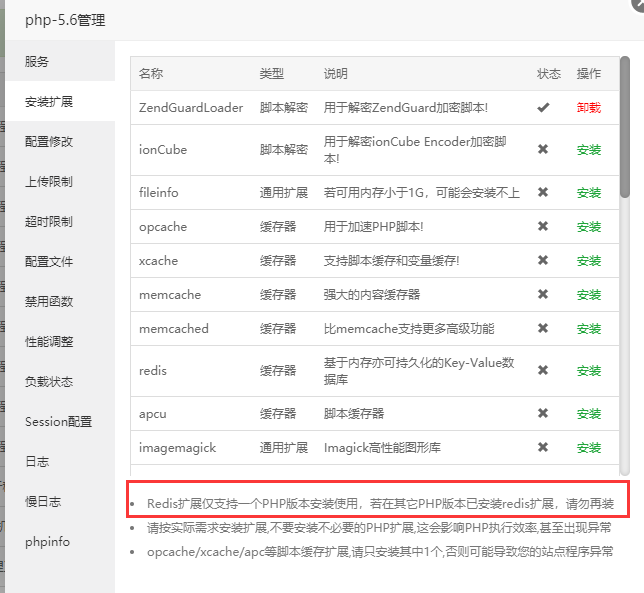The width and height of the screenshot is (644, 593).
Task: Click the checkmark status icon for ZendGuardLoader
Action: click(x=543, y=107)
